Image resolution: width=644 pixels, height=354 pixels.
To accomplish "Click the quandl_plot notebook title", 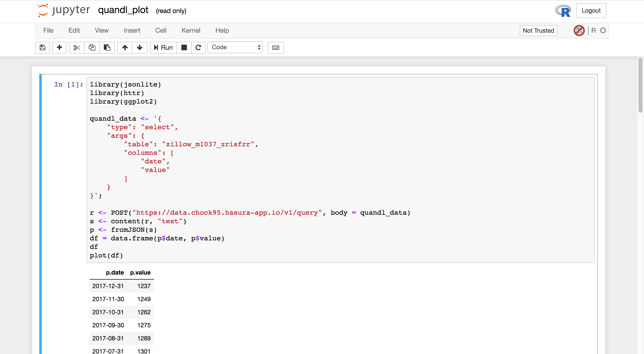I will tap(123, 10).
